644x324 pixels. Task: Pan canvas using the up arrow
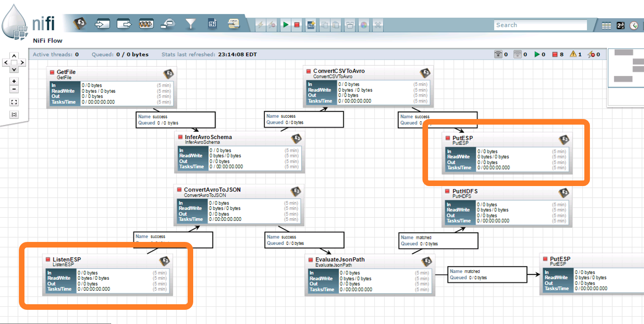pyautogui.click(x=14, y=56)
